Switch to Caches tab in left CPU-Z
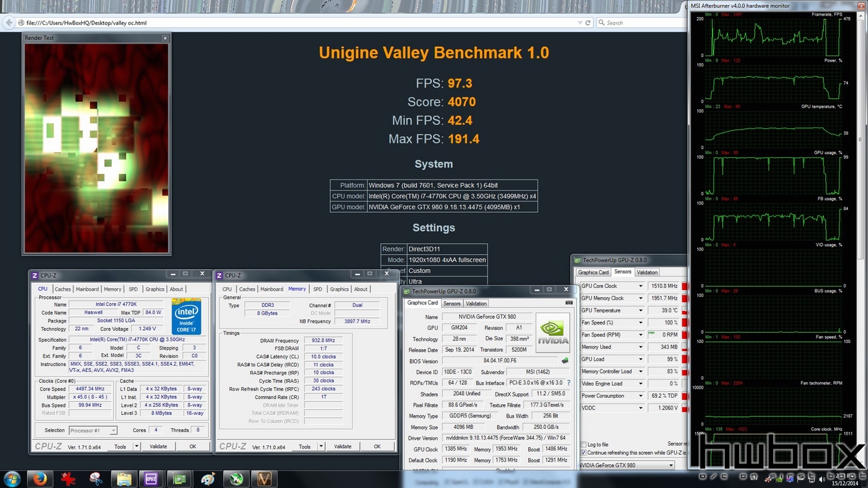 (x=62, y=289)
